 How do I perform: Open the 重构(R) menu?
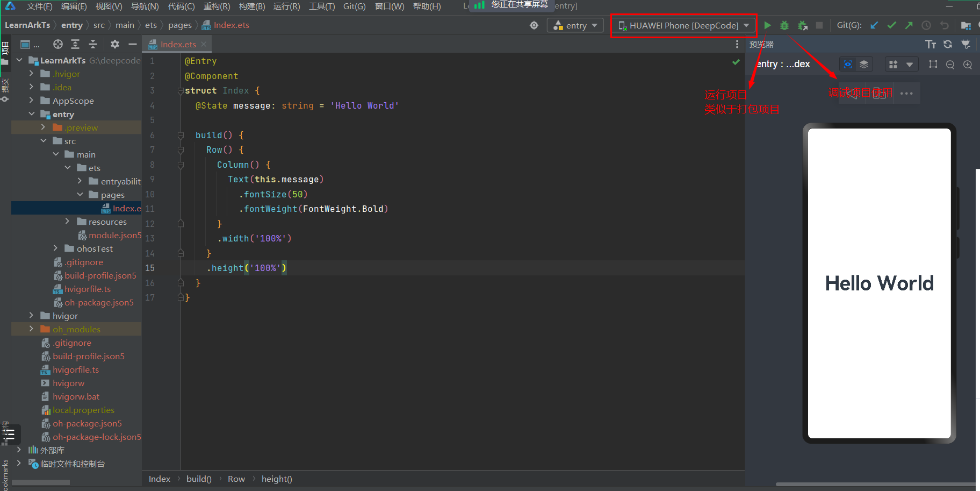click(217, 6)
